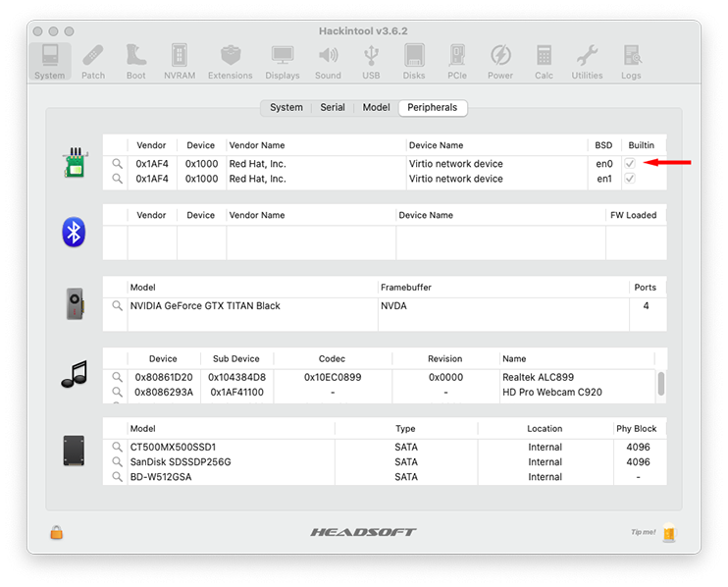Select the 'HD Pro Webcam C920' entry
The image size is (728, 587).
click(x=552, y=392)
